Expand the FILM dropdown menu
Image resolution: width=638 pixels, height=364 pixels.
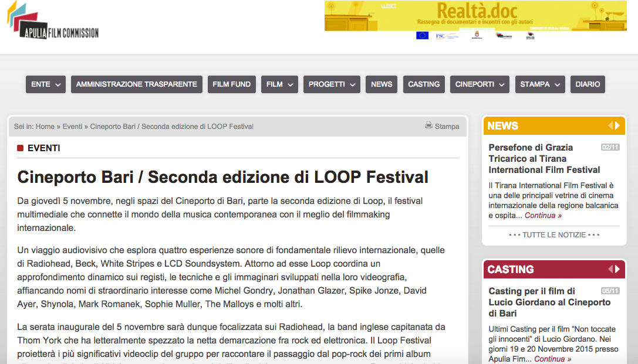click(279, 84)
